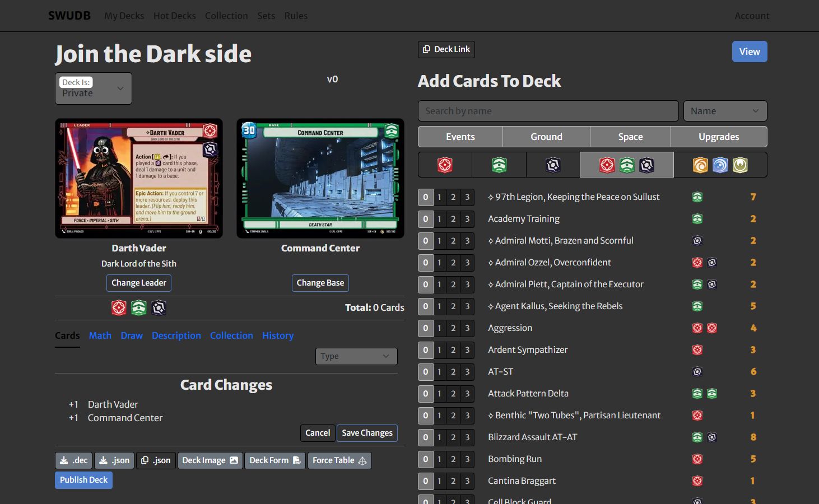The height and width of the screenshot is (504, 819).
Task: Open the Rules page
Action: pyautogui.click(x=296, y=16)
